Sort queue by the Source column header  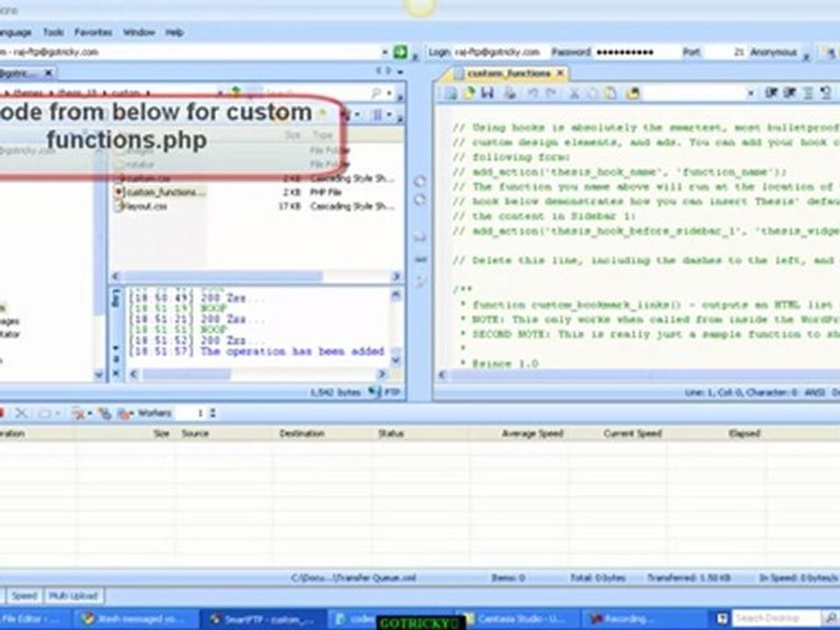click(x=195, y=433)
